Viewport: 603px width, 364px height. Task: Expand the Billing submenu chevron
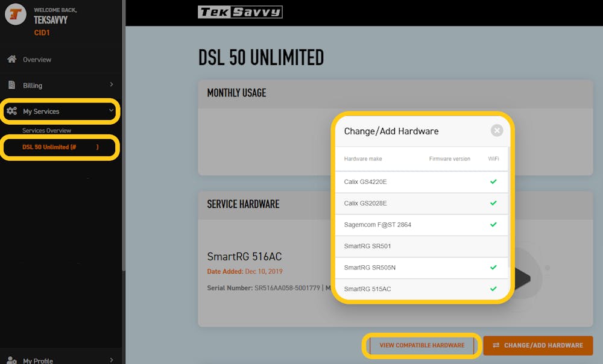[112, 84]
